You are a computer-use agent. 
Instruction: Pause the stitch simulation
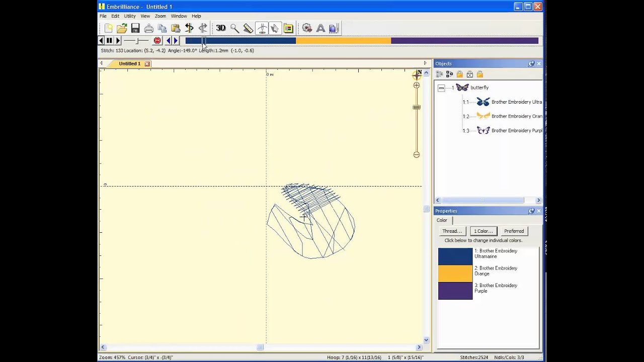coord(109,41)
